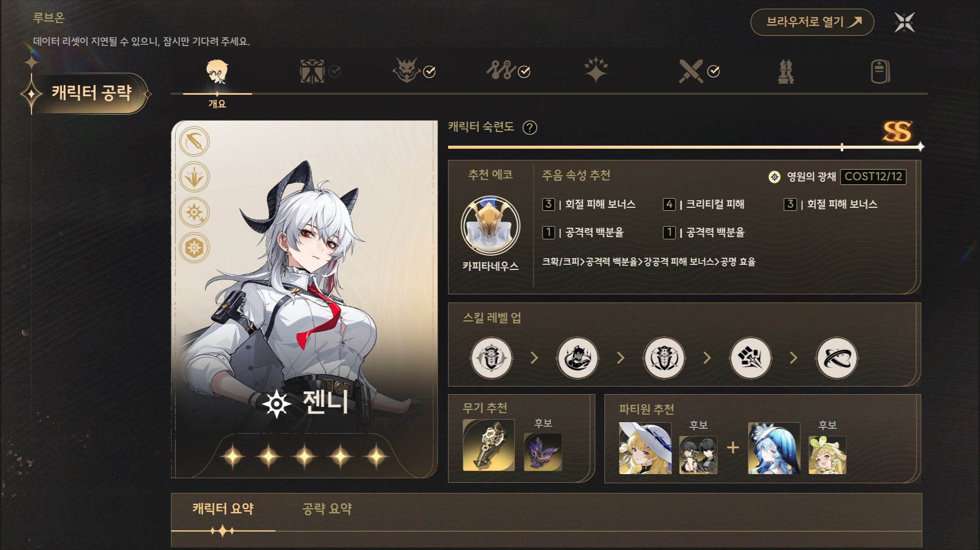Click the four-point star sparkle tab
This screenshot has height=550, width=980.
point(596,71)
